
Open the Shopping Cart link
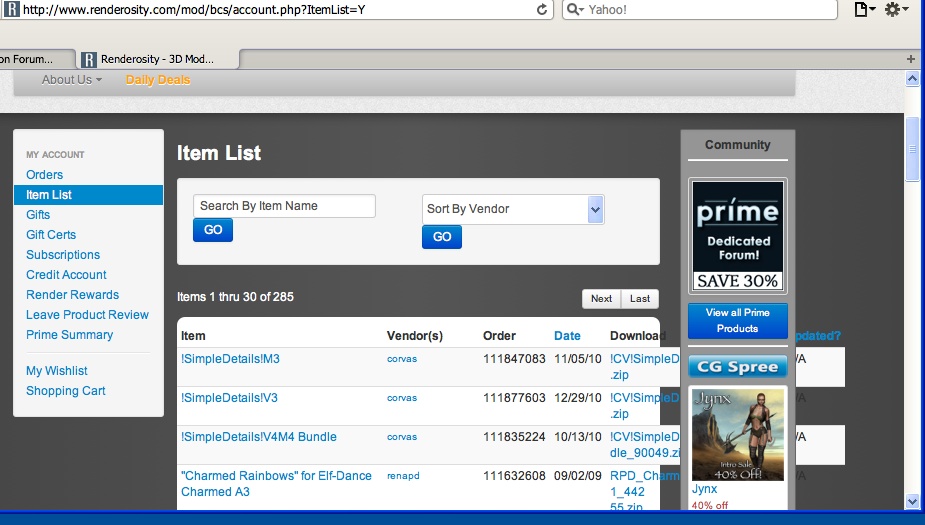[65, 391]
